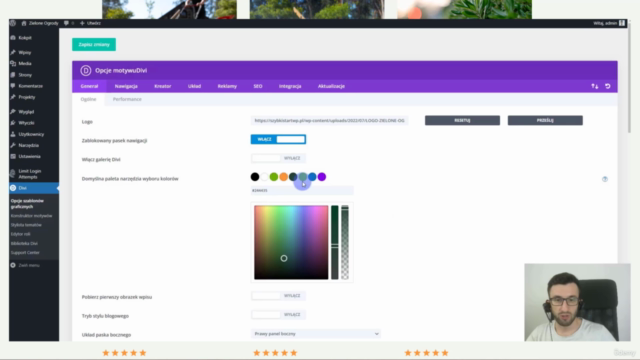Click the transparency alpha strip slider

pos(345,242)
